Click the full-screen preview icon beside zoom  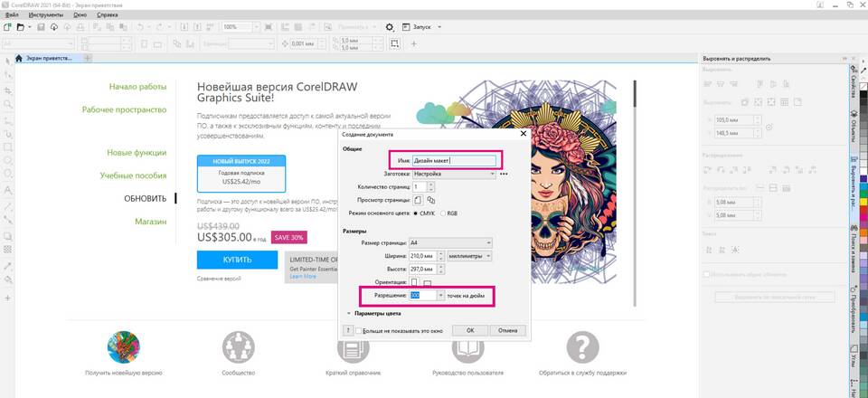pos(269,26)
